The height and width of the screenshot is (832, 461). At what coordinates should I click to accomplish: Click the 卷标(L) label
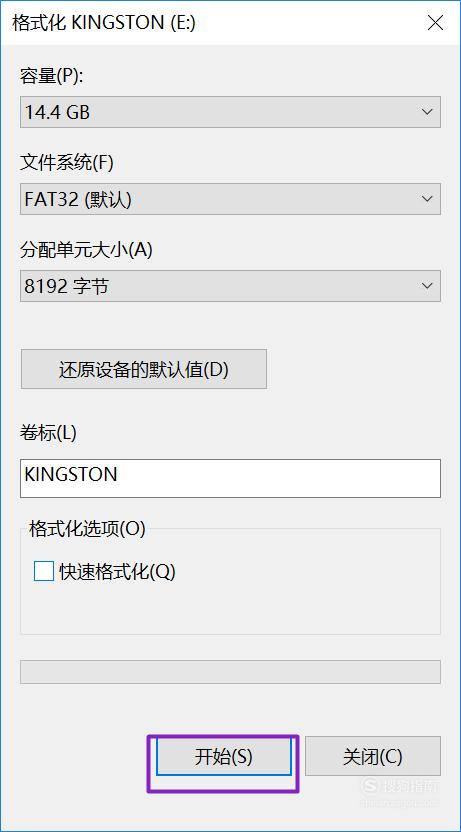(x=48, y=433)
